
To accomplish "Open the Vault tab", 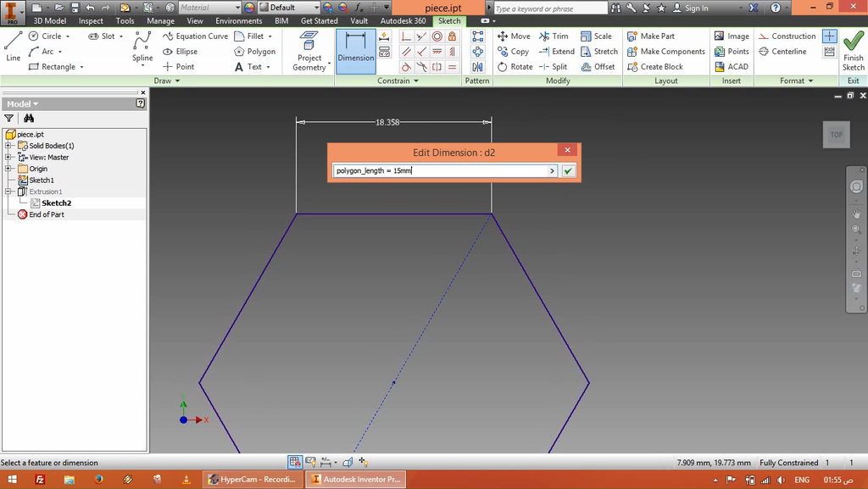I will 359,20.
